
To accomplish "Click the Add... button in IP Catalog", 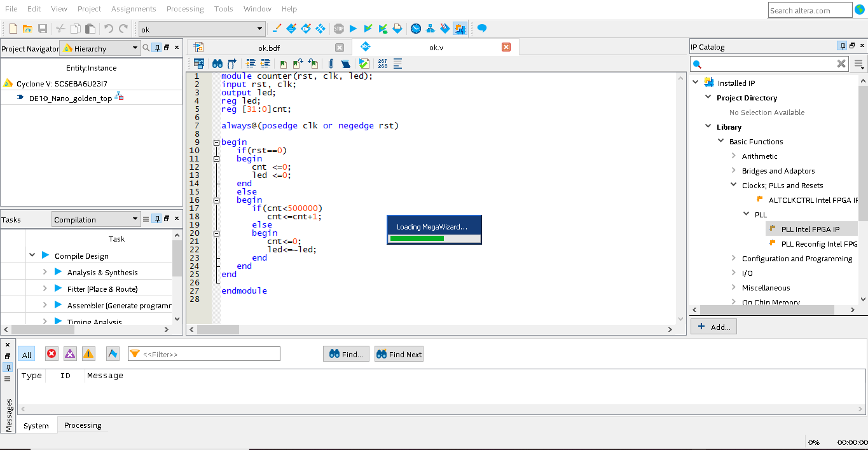I will click(x=713, y=327).
